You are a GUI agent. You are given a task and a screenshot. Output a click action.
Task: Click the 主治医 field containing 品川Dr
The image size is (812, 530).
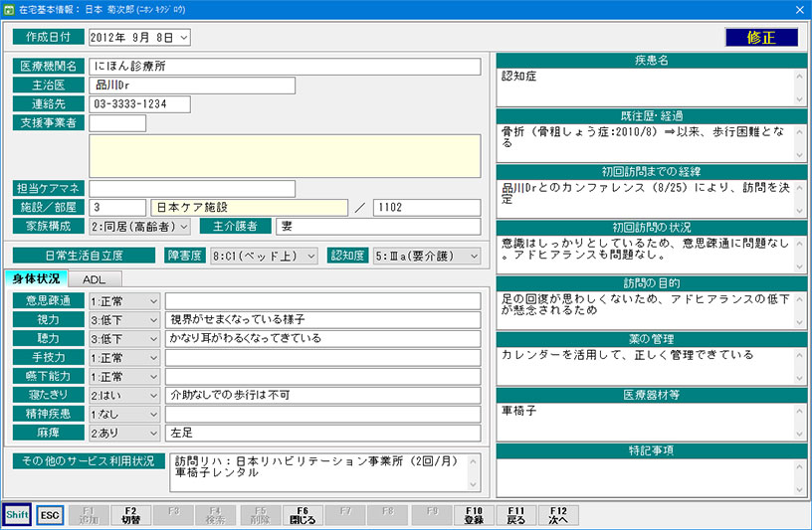192,86
